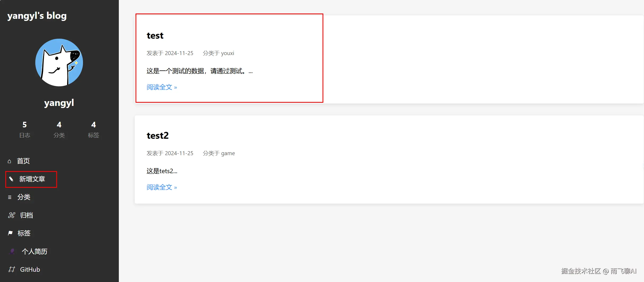Open the yangyl's blog site title
This screenshot has width=644, height=282.
(x=37, y=16)
